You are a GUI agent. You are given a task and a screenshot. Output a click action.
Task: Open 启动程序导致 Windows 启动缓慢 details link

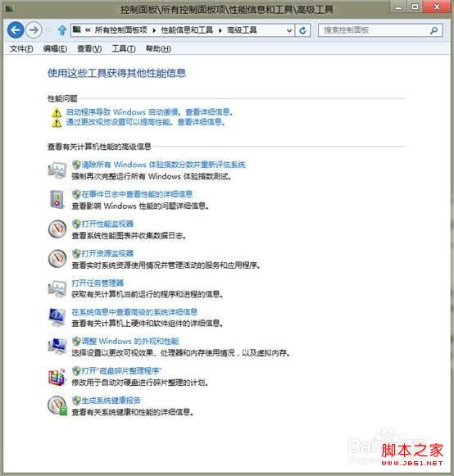click(x=149, y=112)
